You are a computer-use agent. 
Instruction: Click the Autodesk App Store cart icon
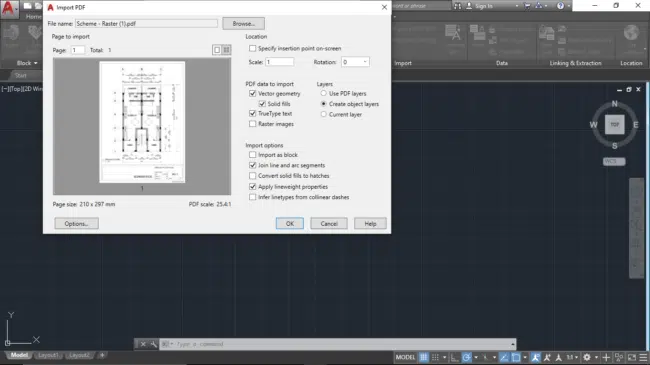(527, 6)
